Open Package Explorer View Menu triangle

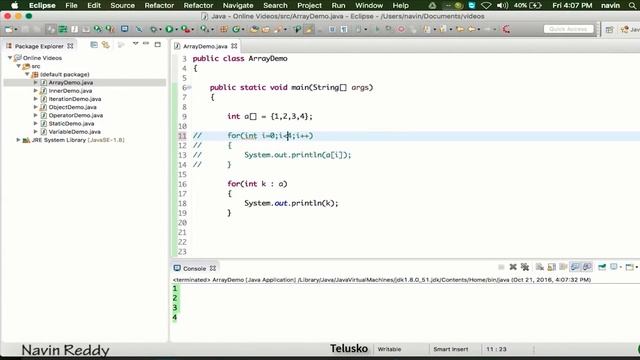click(x=135, y=43)
